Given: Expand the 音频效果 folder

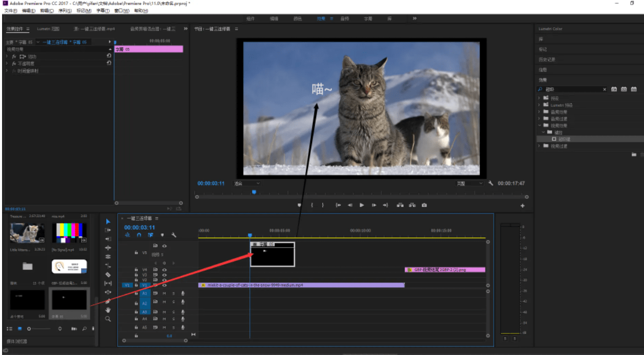Looking at the screenshot, I should point(539,111).
